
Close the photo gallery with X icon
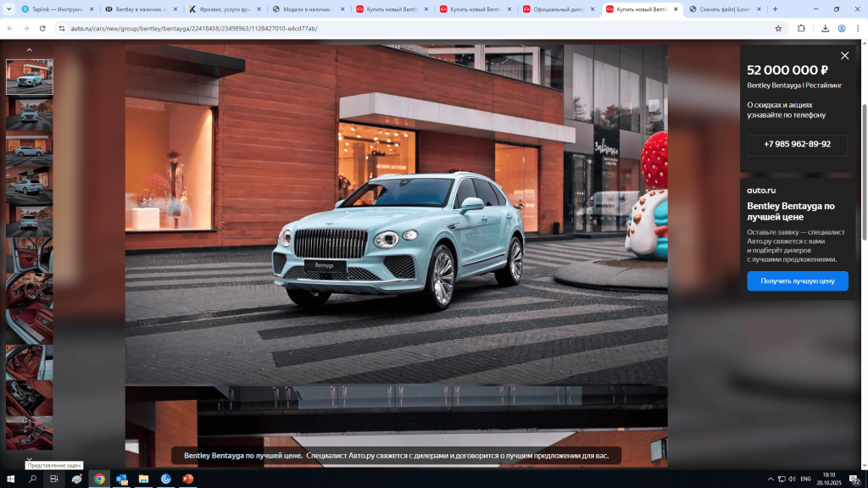(844, 56)
